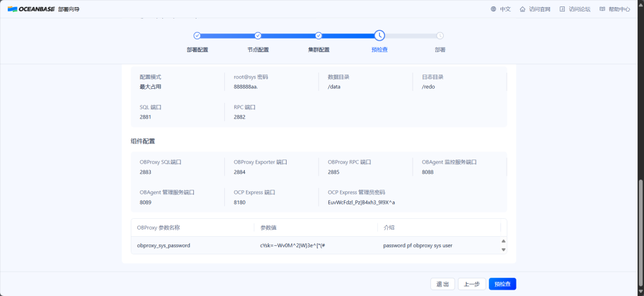This screenshot has width=644, height=296.
Task: Click the 组件配置 section heading
Action: tap(142, 141)
